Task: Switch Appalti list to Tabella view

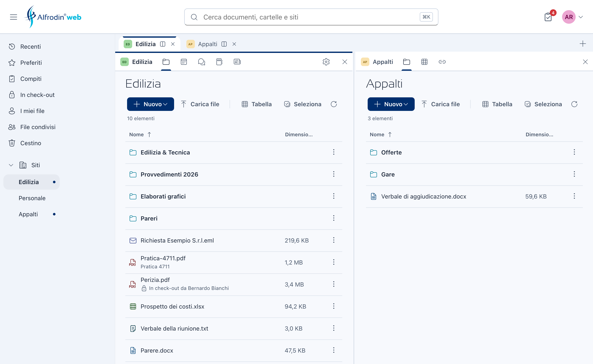Action: 497,104
